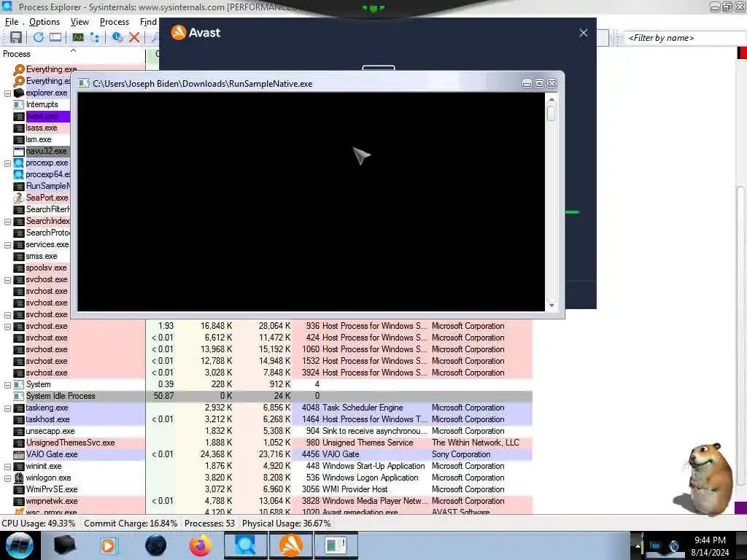The image size is (747, 560).
Task: Open the Firefox taskbar icon
Action: tap(200, 545)
